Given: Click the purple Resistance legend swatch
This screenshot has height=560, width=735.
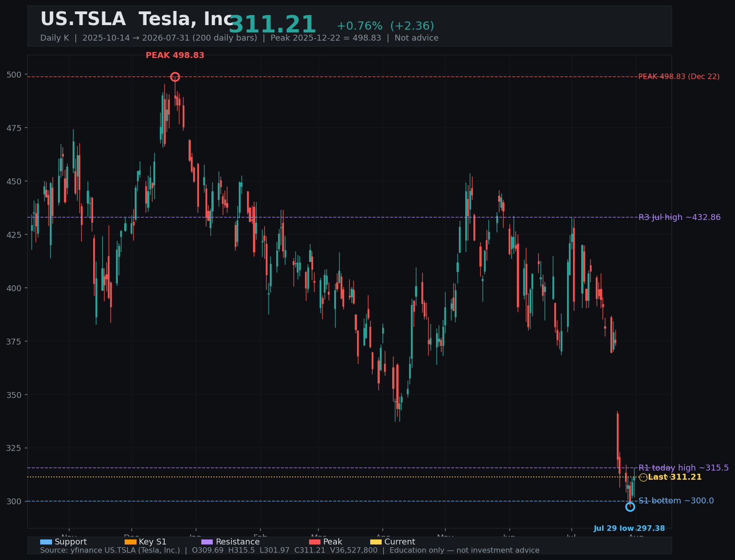Looking at the screenshot, I should click(207, 542).
